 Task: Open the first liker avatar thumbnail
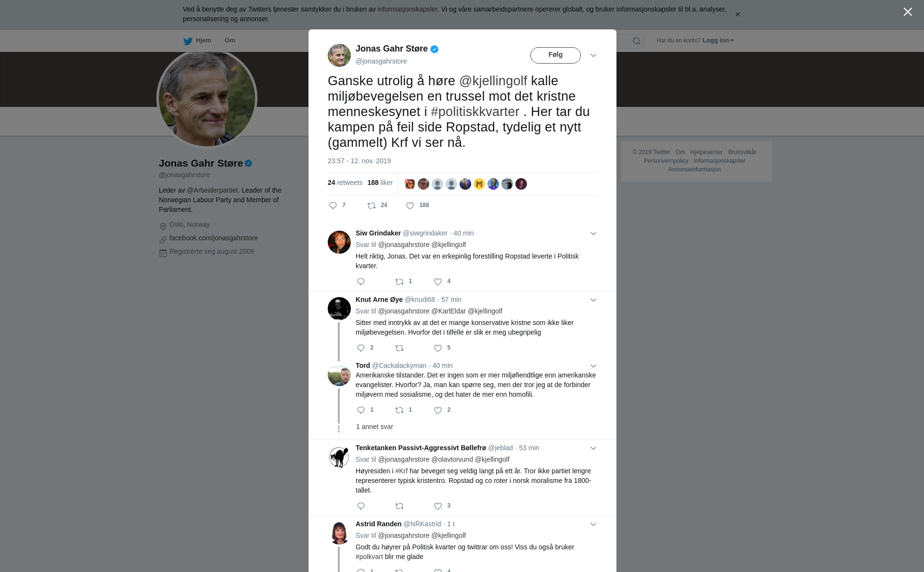click(x=410, y=184)
